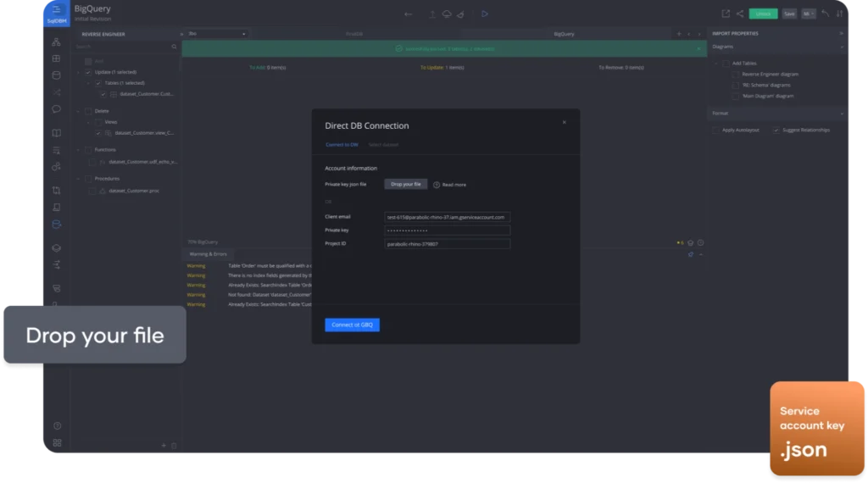This screenshot has width=868, height=483.
Task: Click the play icon in top toolbar
Action: pos(484,14)
